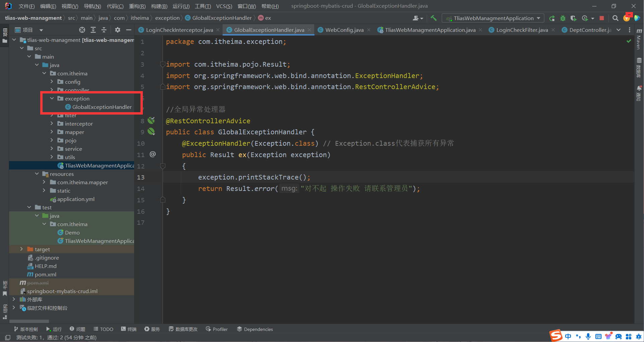
Task: Click the project panel horizontal scrollbar
Action: tap(29, 321)
